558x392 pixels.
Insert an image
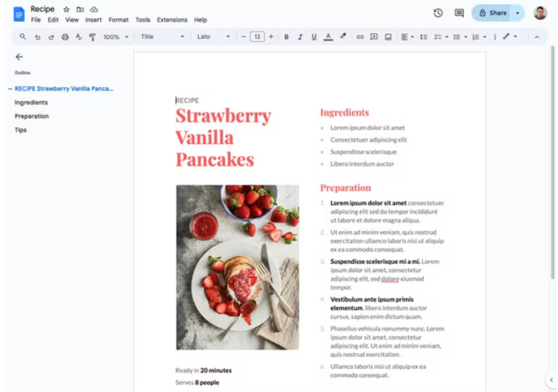[x=388, y=37]
